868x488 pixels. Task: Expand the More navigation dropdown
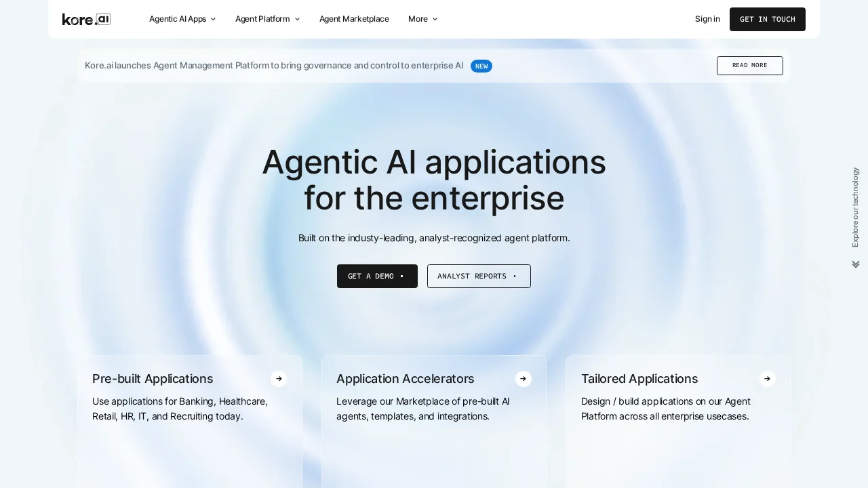pos(435,19)
